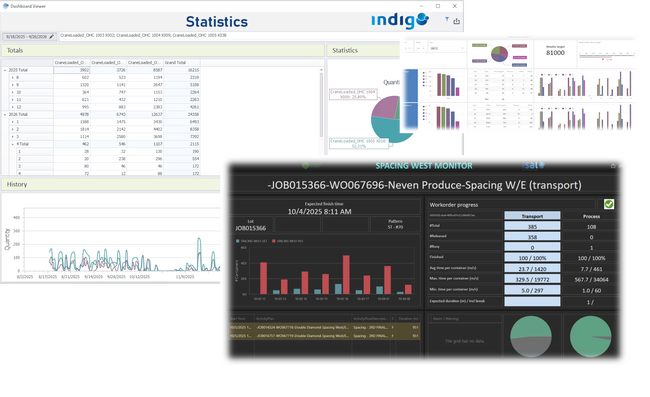650x397 pixels.
Task: Click the SPACING WEST MONITOR title
Action: pos(424,166)
